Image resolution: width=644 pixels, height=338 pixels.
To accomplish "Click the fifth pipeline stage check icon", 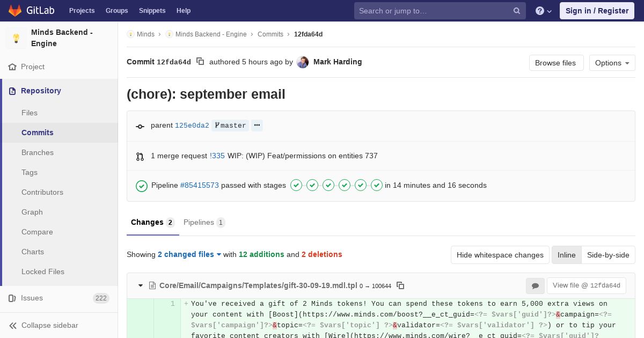I will tap(361, 185).
